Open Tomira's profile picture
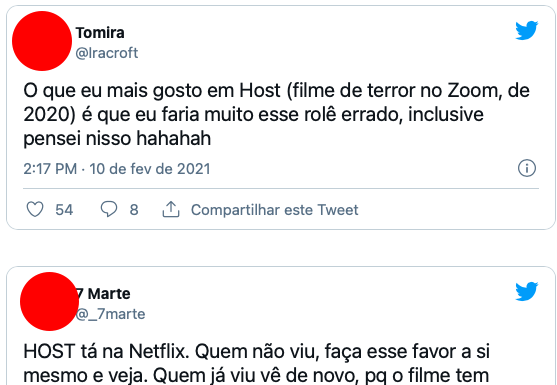The height and width of the screenshot is (385, 557). (x=42, y=41)
